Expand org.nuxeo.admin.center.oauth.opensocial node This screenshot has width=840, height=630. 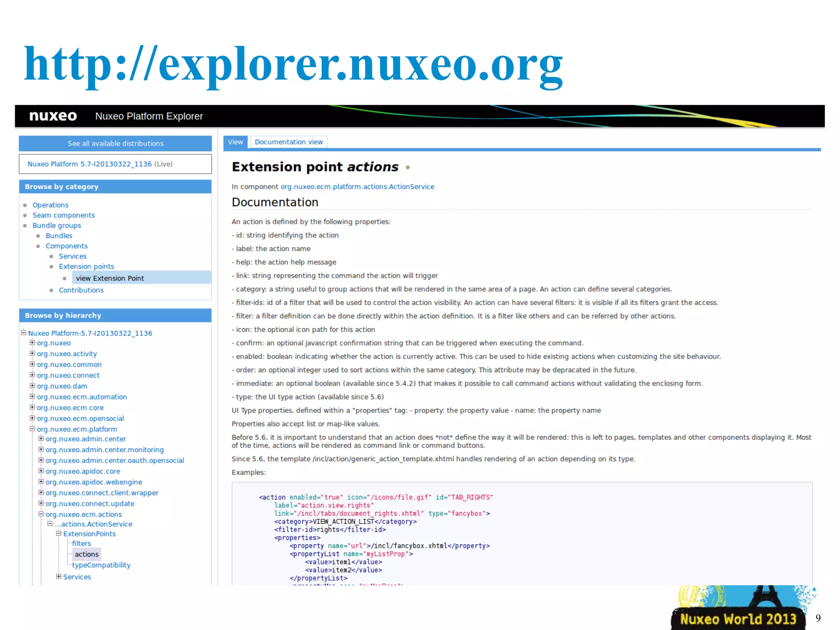pos(41,460)
